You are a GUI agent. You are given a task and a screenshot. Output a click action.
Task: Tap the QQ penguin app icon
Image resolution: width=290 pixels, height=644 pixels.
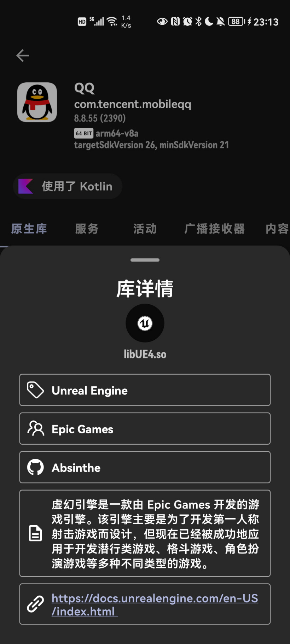[37, 103]
